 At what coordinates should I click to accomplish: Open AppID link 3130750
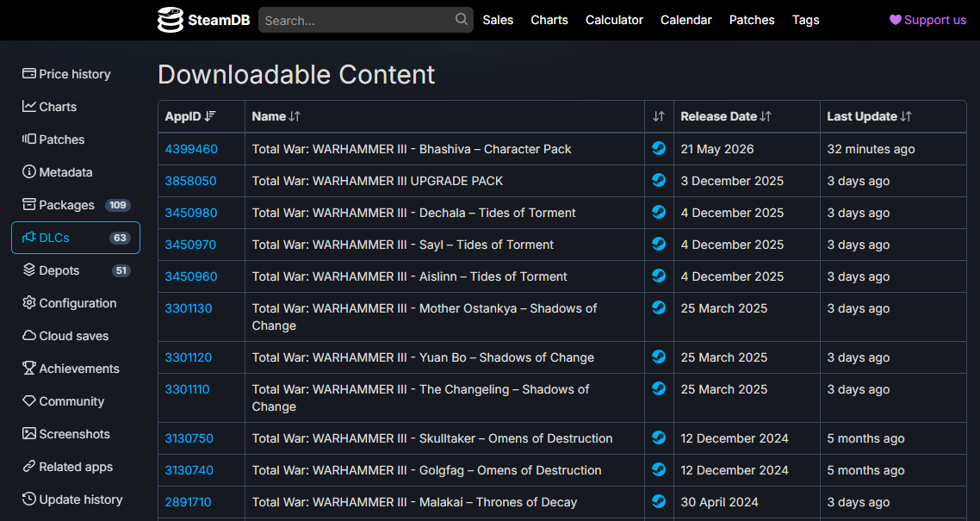click(189, 438)
